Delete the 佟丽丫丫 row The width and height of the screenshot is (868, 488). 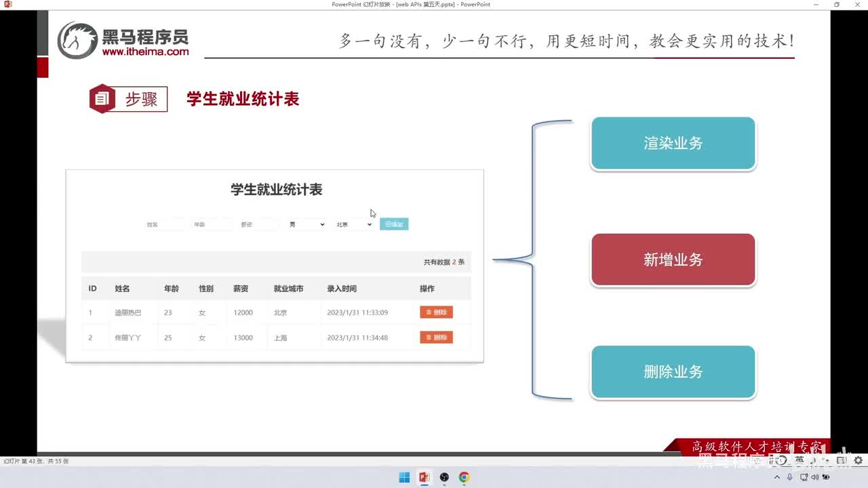pyautogui.click(x=436, y=338)
